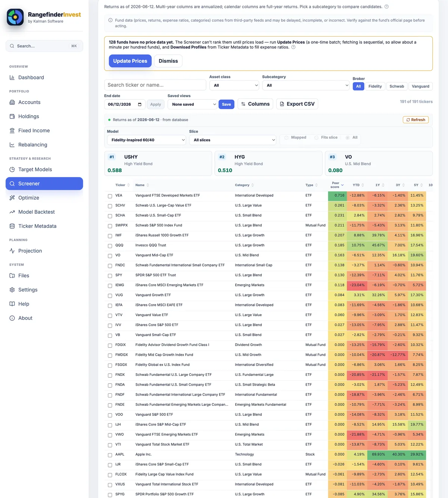Viewport: 448px width, 498px height.
Task: Click the RangefinderInvest logo icon
Action: tap(15, 17)
